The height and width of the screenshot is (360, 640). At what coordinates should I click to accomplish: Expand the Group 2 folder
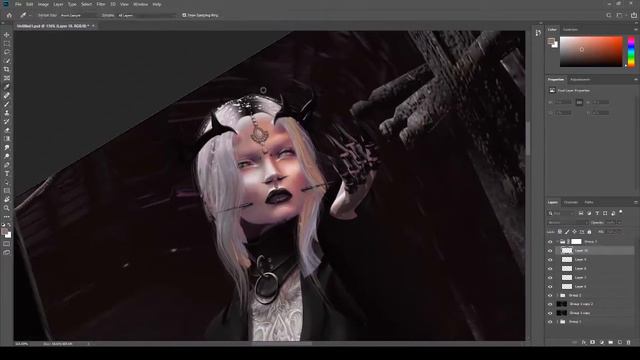[557, 295]
